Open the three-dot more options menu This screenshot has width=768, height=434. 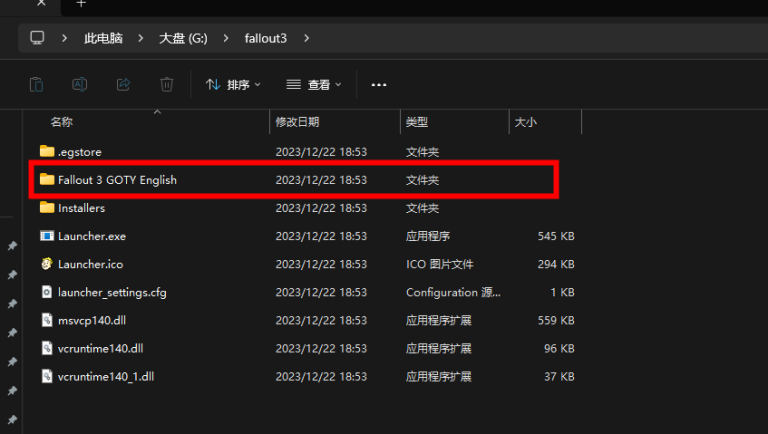point(379,85)
